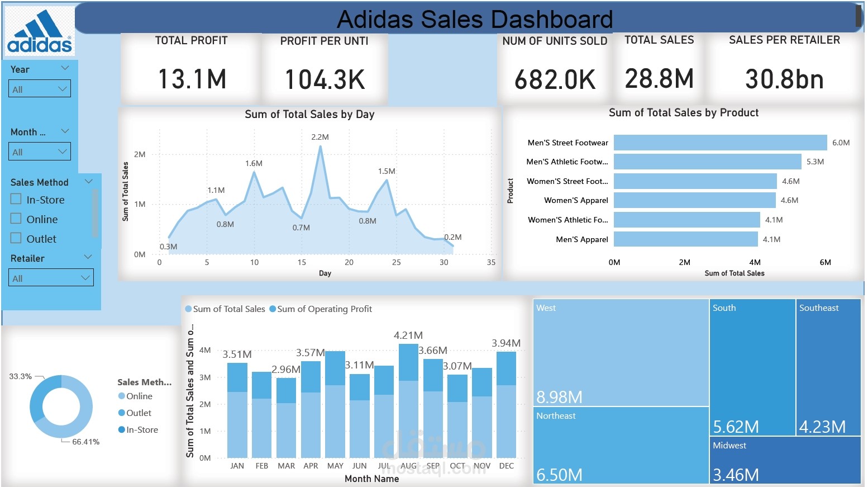Select Online in the donut chart legend
The height and width of the screenshot is (487, 868).
click(121, 396)
